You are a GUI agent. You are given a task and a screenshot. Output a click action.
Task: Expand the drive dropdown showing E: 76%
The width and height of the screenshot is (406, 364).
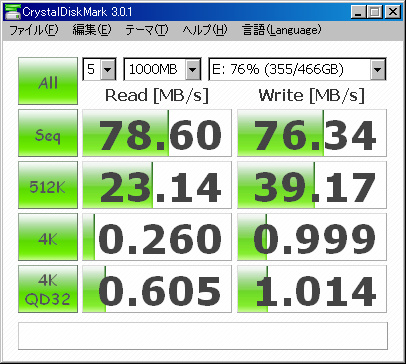pos(378,69)
